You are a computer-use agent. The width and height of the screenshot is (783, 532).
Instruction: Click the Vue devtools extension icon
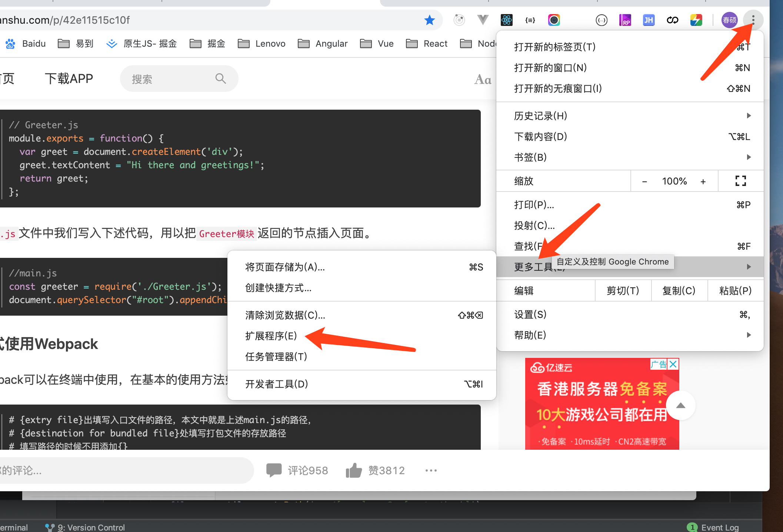483,20
